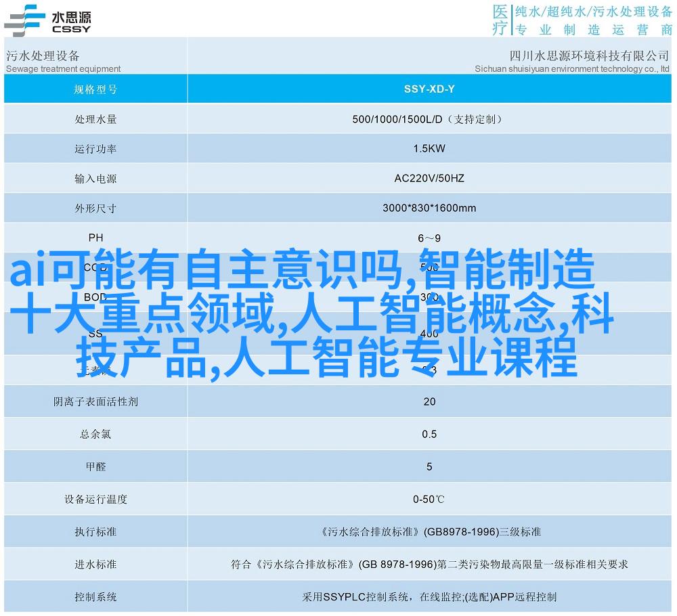Click the 总余氯 row label
This screenshot has height=616, width=677.
coord(95,434)
